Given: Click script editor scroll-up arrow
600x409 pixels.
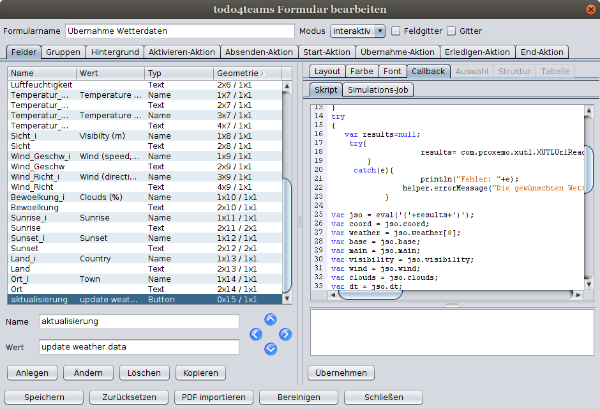Looking at the screenshot, I should pyautogui.click(x=589, y=111).
